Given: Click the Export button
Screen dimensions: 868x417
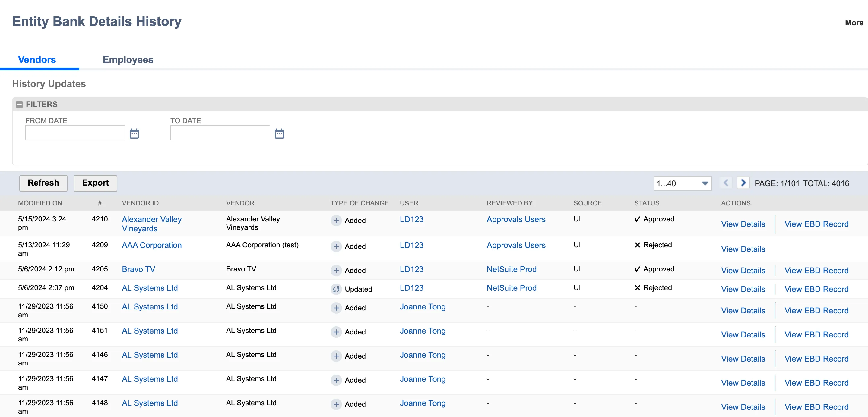Looking at the screenshot, I should pyautogui.click(x=95, y=183).
